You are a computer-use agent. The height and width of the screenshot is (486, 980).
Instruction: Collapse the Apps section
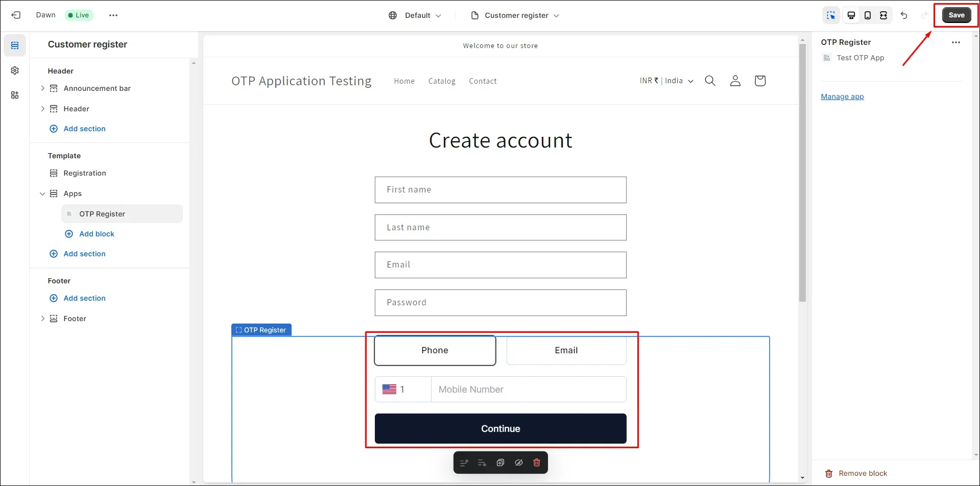click(x=42, y=193)
